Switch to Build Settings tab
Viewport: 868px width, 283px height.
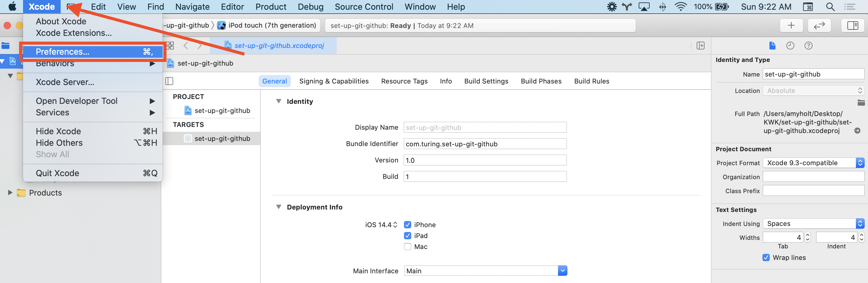point(486,81)
